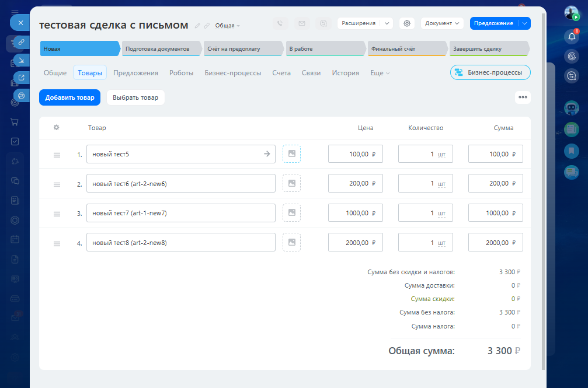Select the В работе deal stage

(324, 49)
